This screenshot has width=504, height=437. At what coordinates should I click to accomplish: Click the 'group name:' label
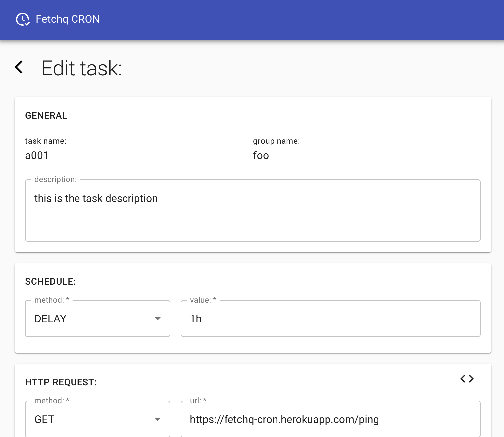pyautogui.click(x=277, y=141)
